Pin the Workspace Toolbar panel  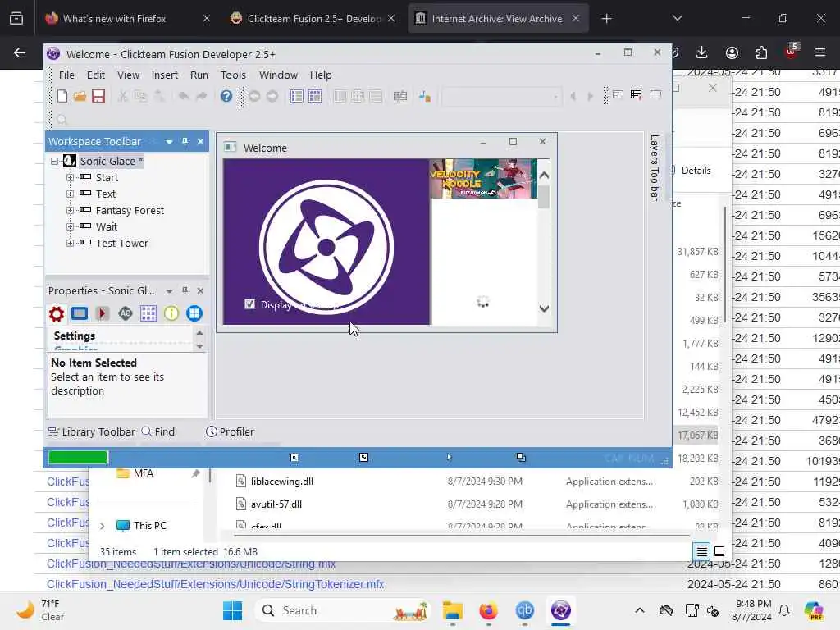coord(185,141)
